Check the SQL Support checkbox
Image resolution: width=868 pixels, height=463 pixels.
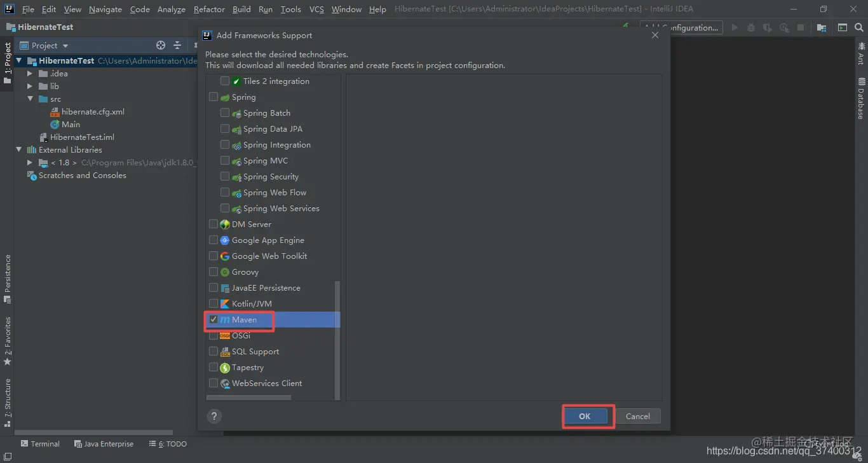214,352
